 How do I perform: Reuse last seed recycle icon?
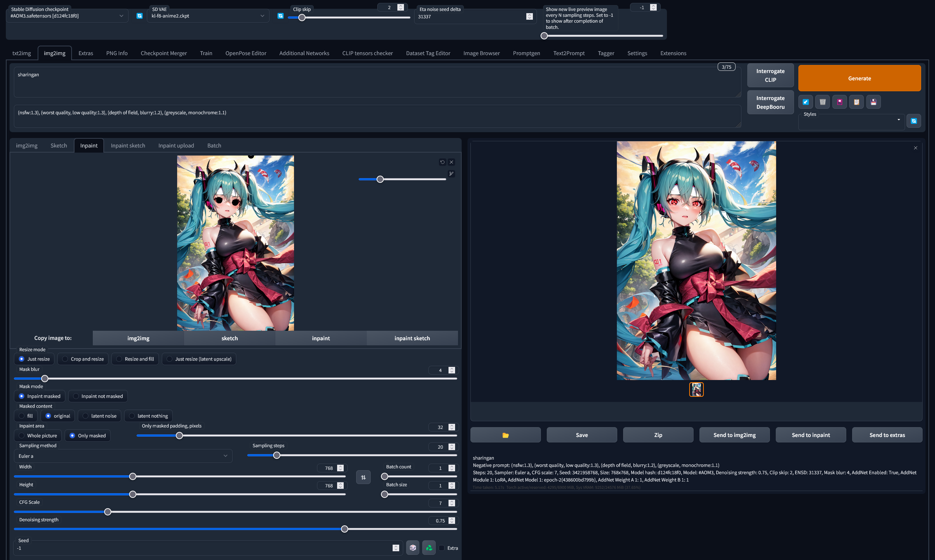point(429,548)
